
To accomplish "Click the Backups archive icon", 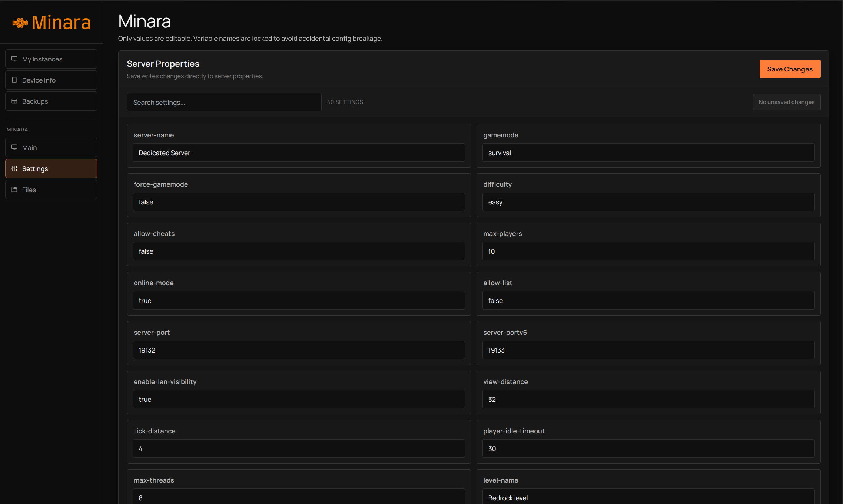I will coord(14,101).
